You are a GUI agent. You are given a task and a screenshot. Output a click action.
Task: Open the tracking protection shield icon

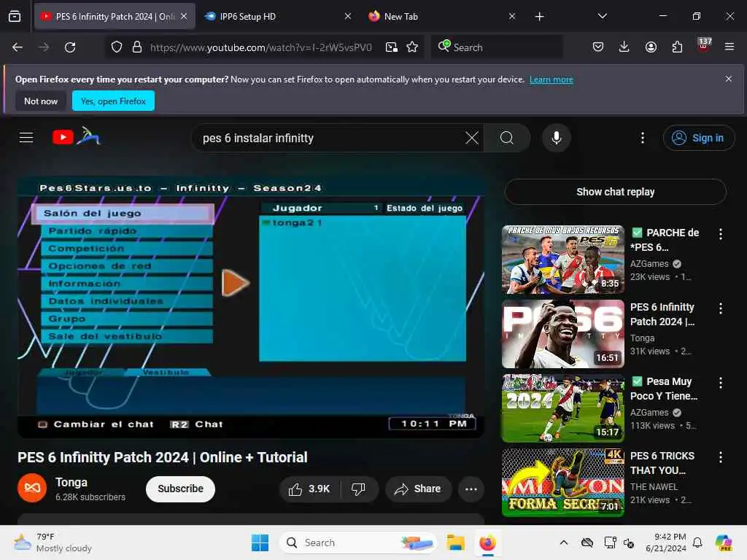pos(117,47)
